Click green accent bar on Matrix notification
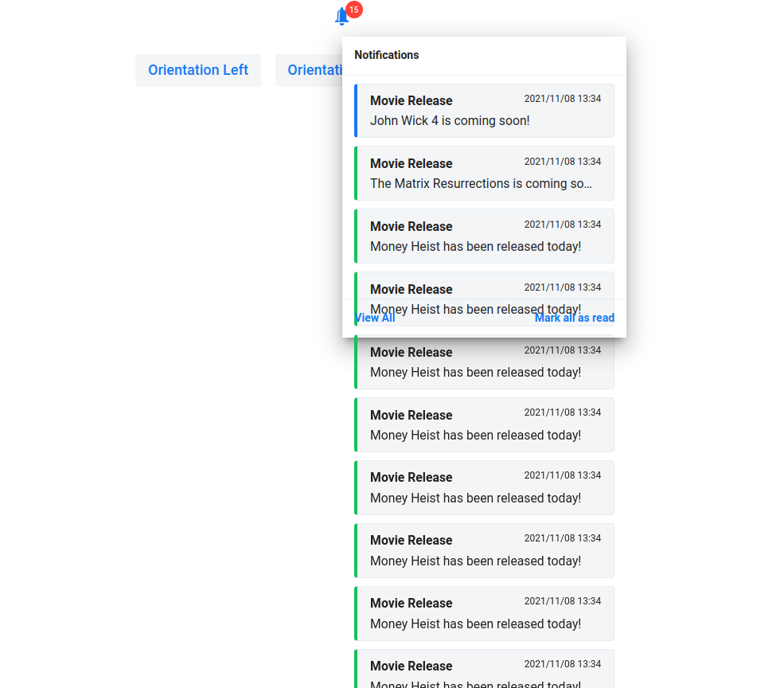Screen dimensions: 784x688 [x=356, y=173]
